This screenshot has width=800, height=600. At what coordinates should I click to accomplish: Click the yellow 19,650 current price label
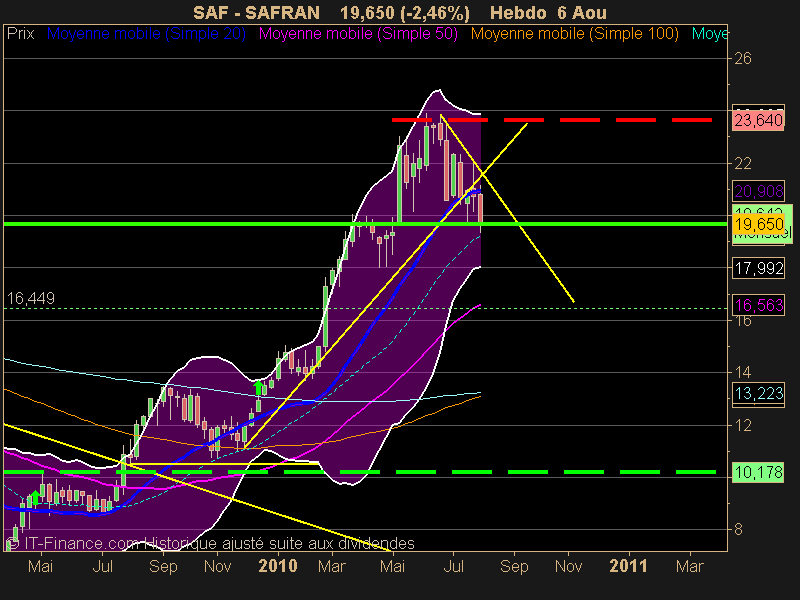pos(758,224)
